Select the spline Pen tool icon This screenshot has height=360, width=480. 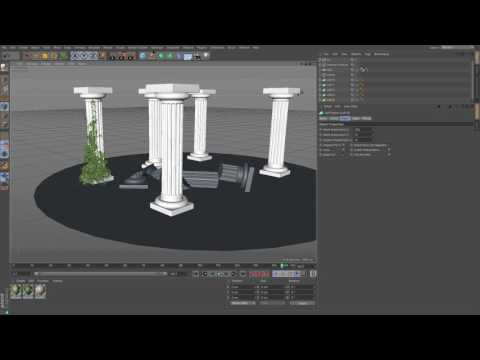(152, 56)
